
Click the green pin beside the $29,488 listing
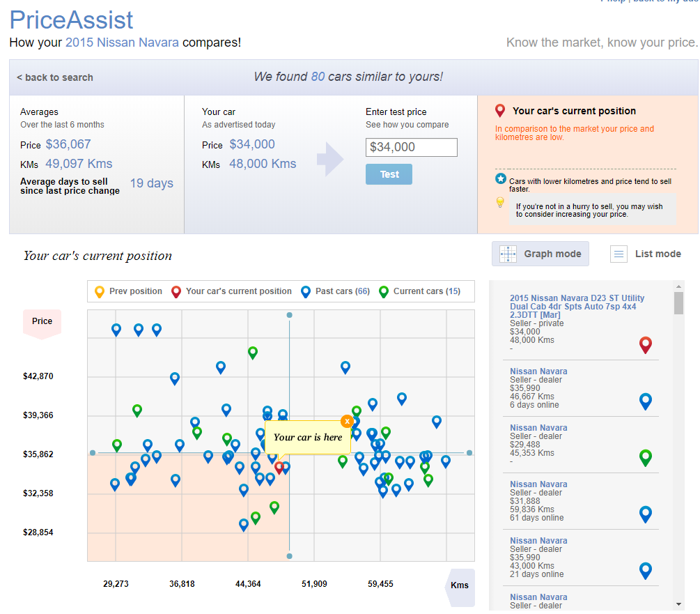[646, 458]
